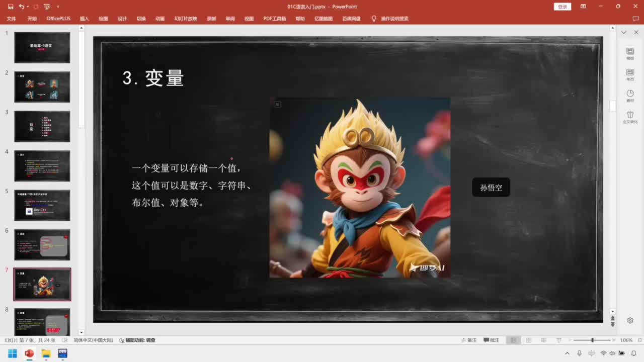Select slide 6 thumbnail
Viewport: 644px width, 362px height.
point(42,245)
